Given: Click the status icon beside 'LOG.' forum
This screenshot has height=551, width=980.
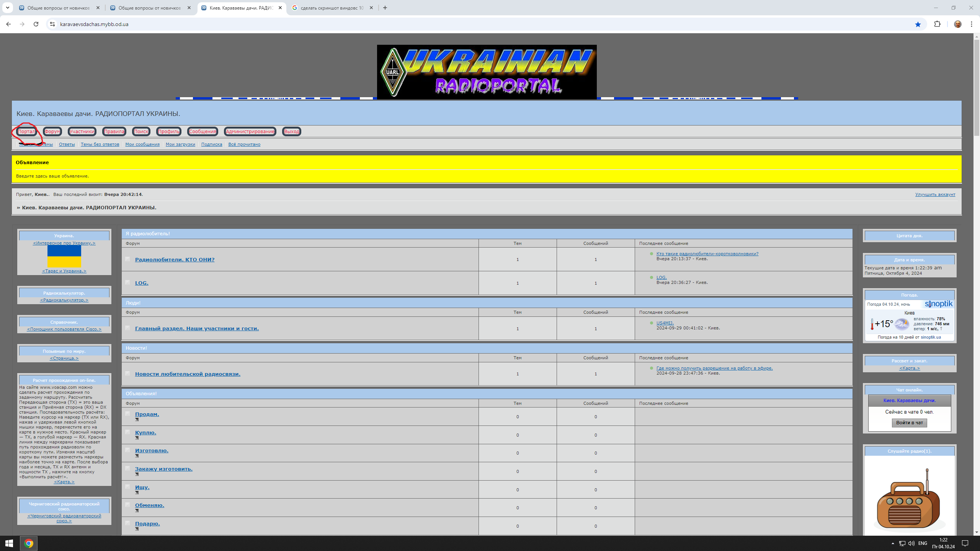Looking at the screenshot, I should (127, 282).
